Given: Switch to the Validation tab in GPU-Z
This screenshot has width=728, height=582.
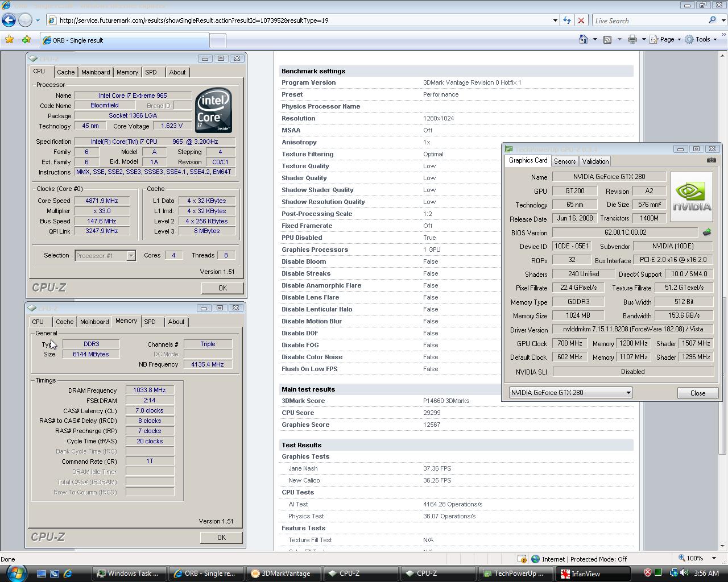Looking at the screenshot, I should 595,161.
